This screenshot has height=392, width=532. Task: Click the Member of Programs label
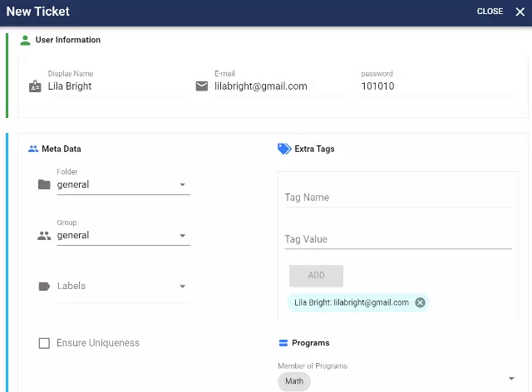(x=313, y=366)
